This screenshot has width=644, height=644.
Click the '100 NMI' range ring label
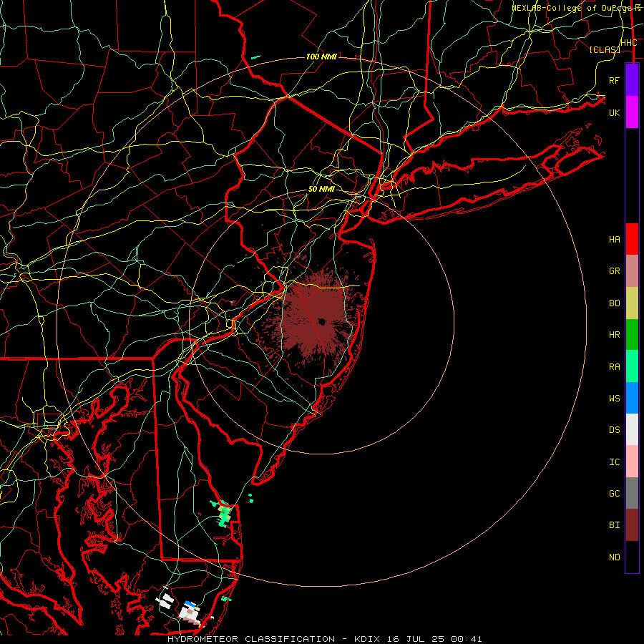click(x=321, y=57)
